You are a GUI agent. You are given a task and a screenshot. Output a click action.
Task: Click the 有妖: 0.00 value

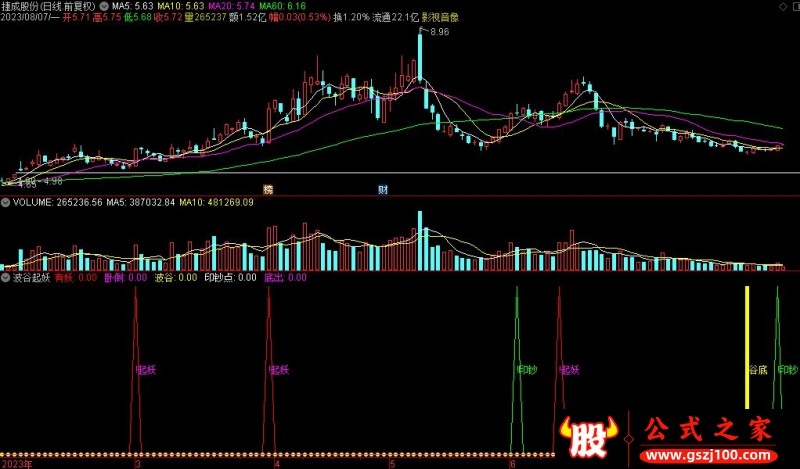(76, 278)
